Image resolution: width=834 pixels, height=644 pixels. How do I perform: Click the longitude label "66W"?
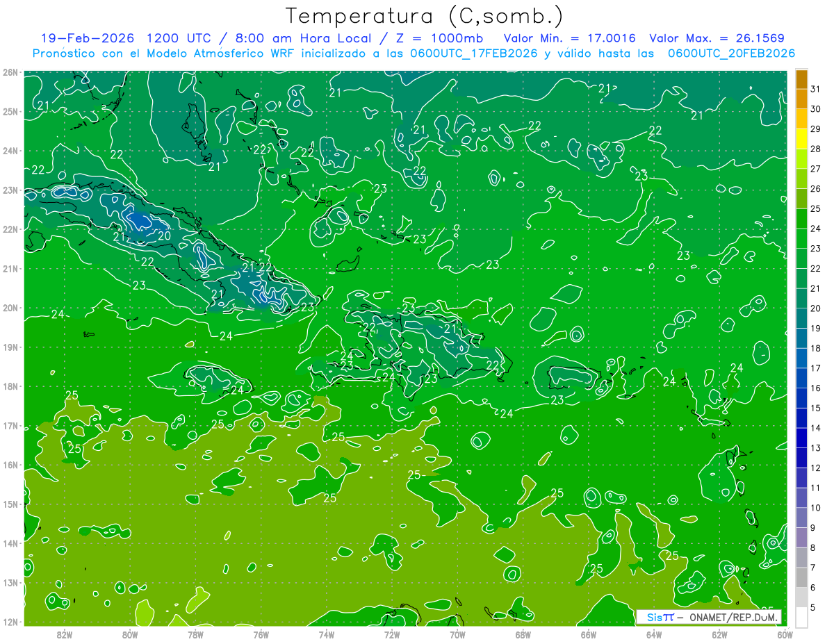pos(588,634)
